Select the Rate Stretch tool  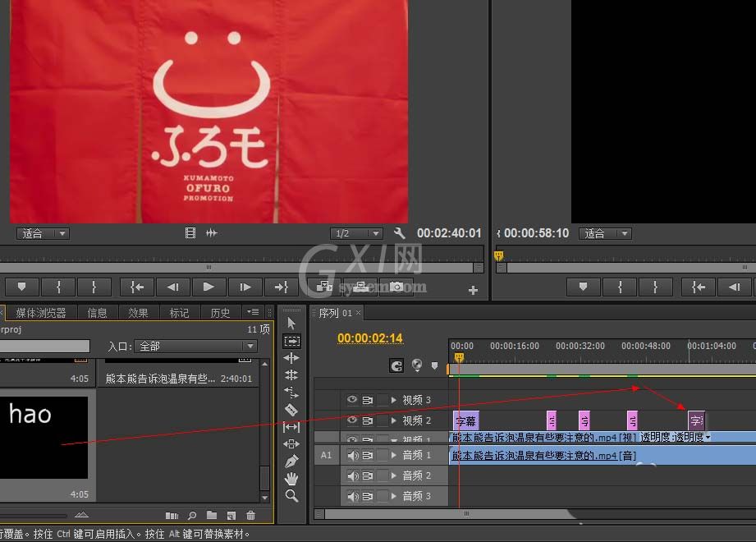(x=291, y=392)
